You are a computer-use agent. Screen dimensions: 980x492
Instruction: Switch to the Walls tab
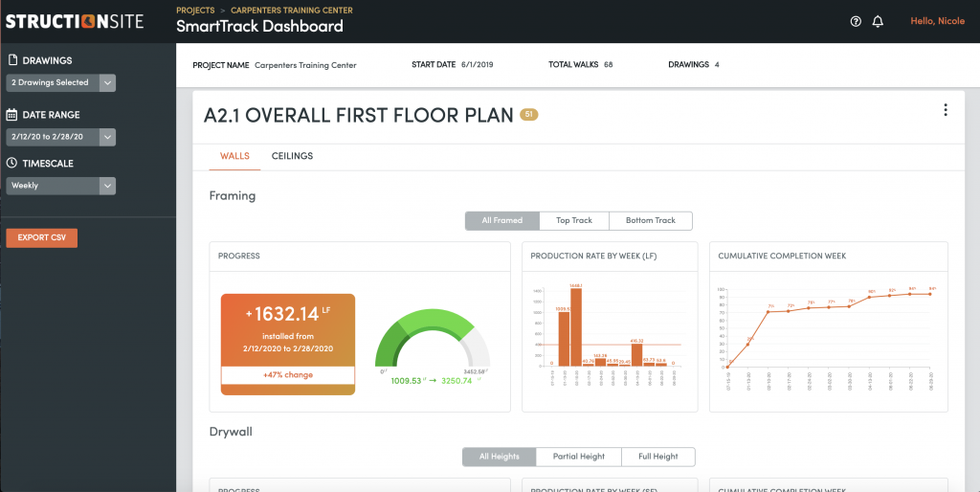coord(234,156)
